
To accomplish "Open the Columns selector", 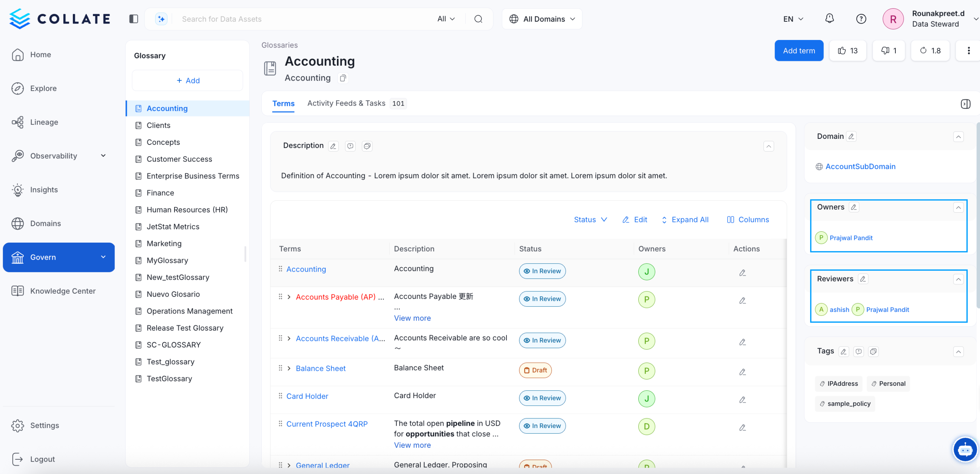I will point(747,219).
